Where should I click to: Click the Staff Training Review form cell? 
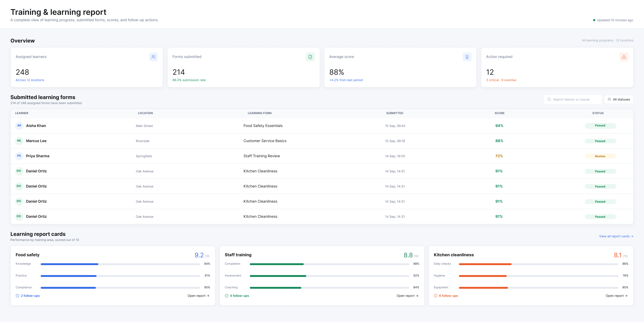tap(262, 156)
